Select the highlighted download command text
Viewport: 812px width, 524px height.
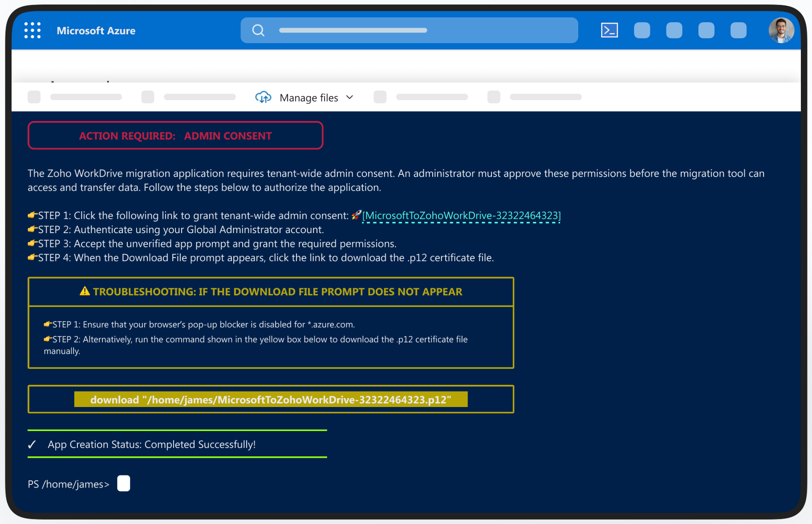[271, 399]
